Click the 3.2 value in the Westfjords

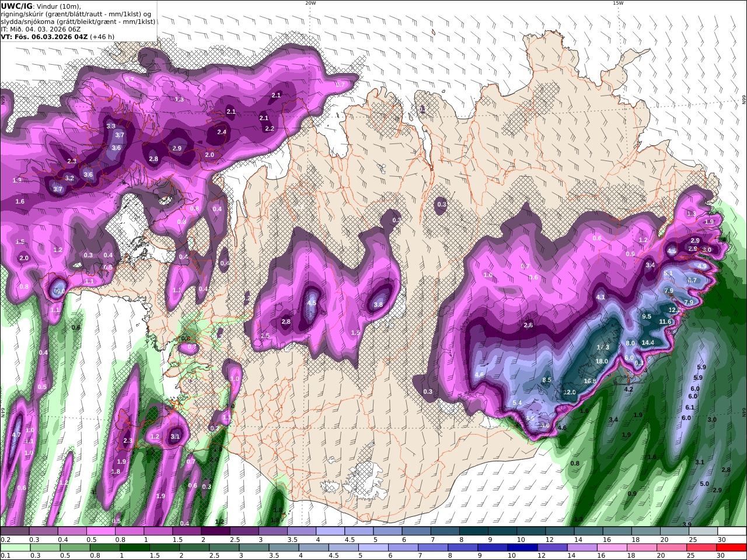coord(69,178)
